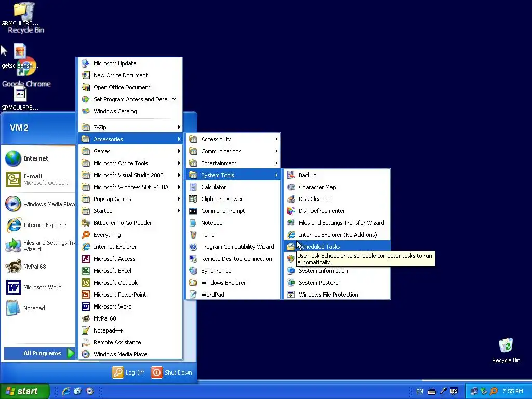Viewport: 532px width, 399px height.
Task: Click the 7:55 PM clock
Action: [513, 391]
